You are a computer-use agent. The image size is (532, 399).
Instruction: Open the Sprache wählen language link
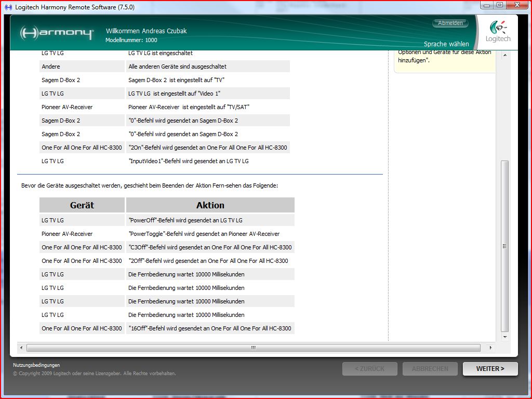pos(446,44)
